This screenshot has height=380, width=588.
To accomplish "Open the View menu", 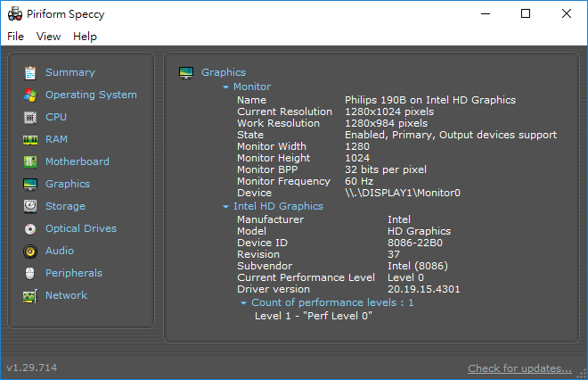I will 48,37.
